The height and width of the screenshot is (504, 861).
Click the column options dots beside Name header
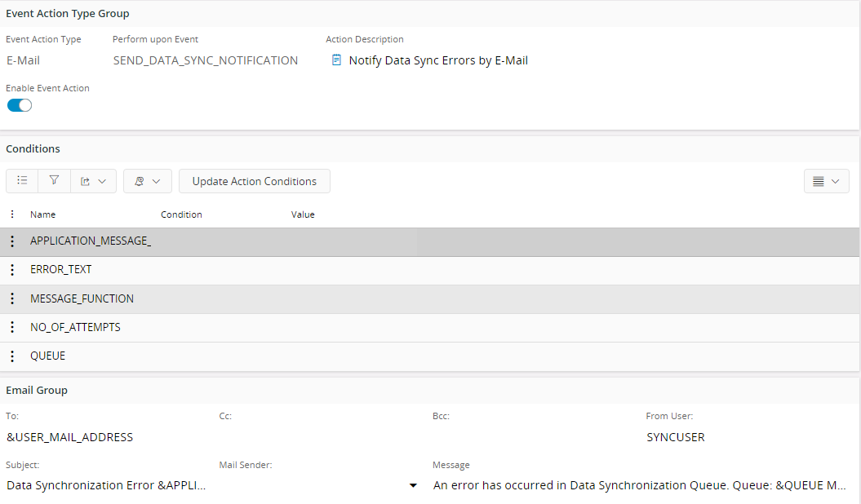12,214
